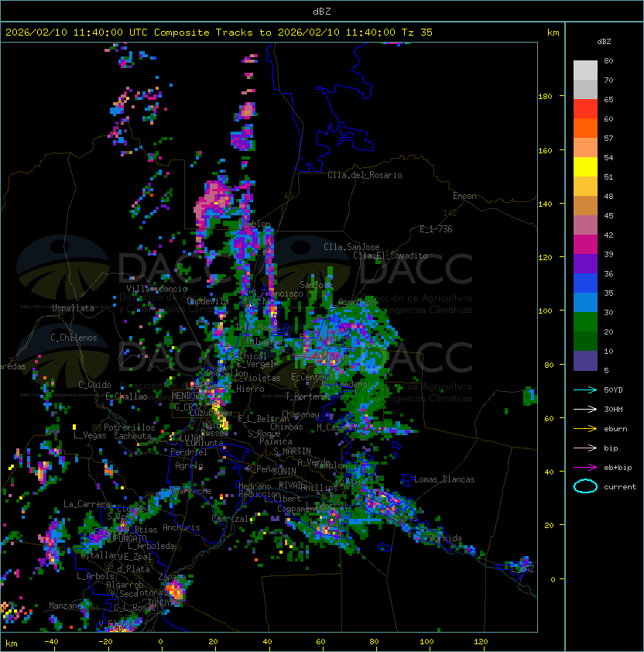Click the 'Phillips' place label
Image resolution: width=644 pixels, height=652 pixels.
[x=319, y=487]
